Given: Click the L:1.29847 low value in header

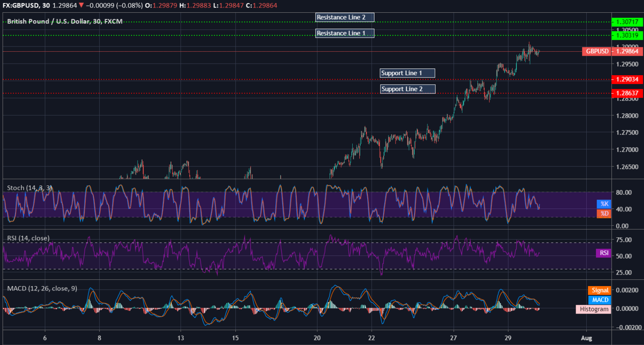Looking at the screenshot, I should pos(229,6).
